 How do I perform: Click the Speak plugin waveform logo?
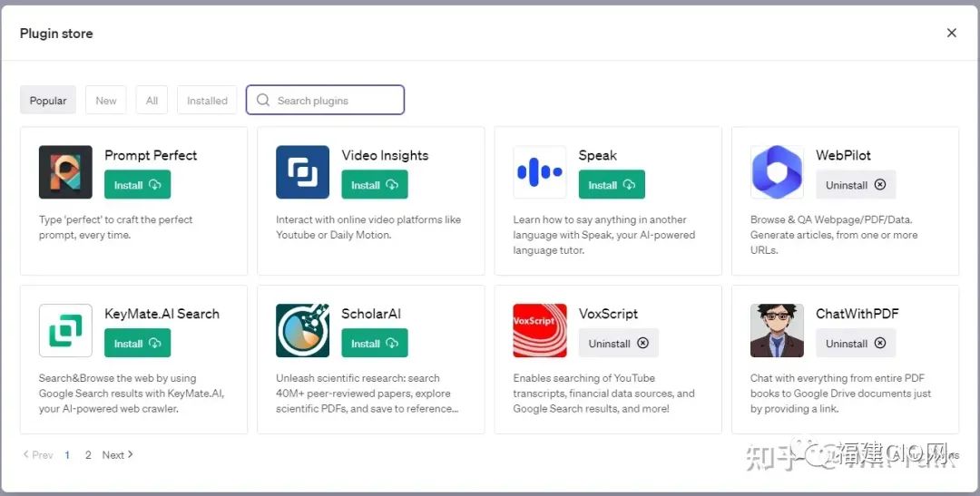(x=539, y=172)
